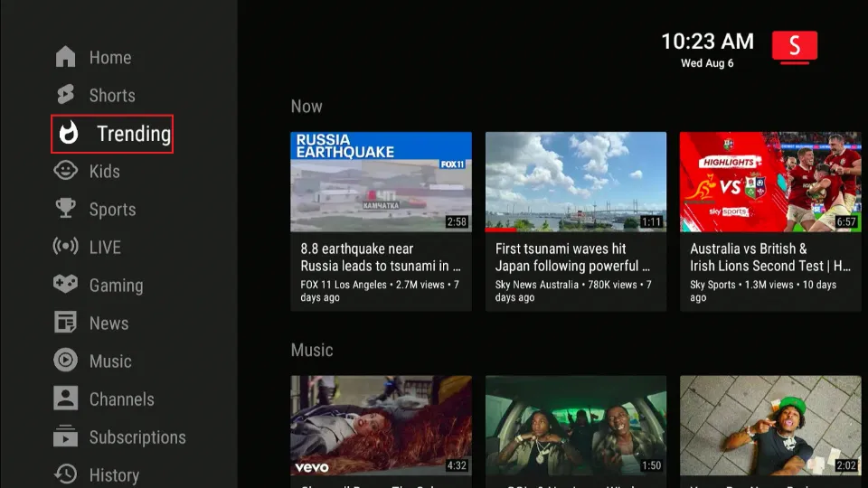Screen dimensions: 868x488
Task: Click the Subscriptions stack icon
Action: pos(65,436)
